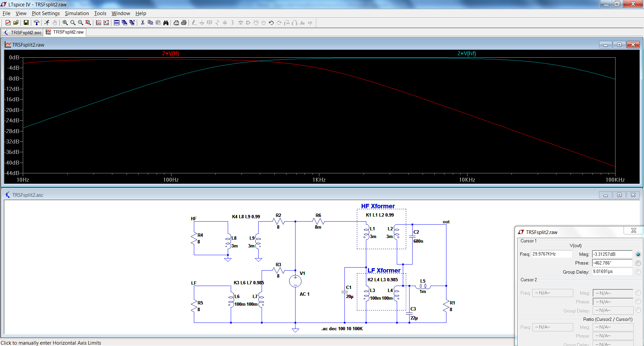Click the Find binoculars icon
This screenshot has width=644, height=346.
166,23
